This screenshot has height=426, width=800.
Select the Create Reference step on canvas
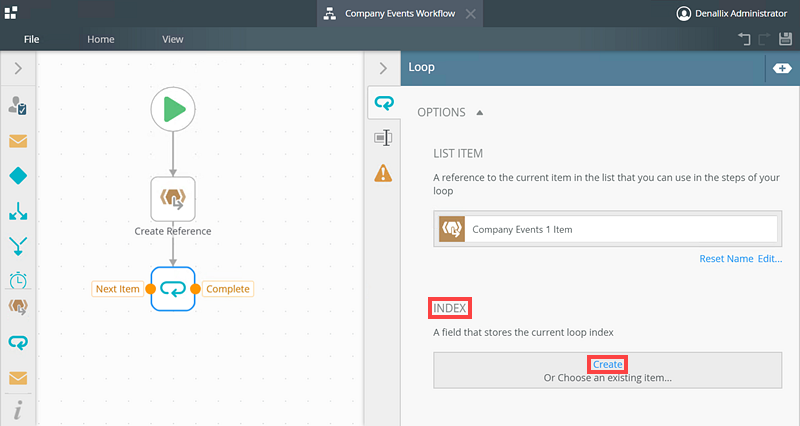click(173, 199)
